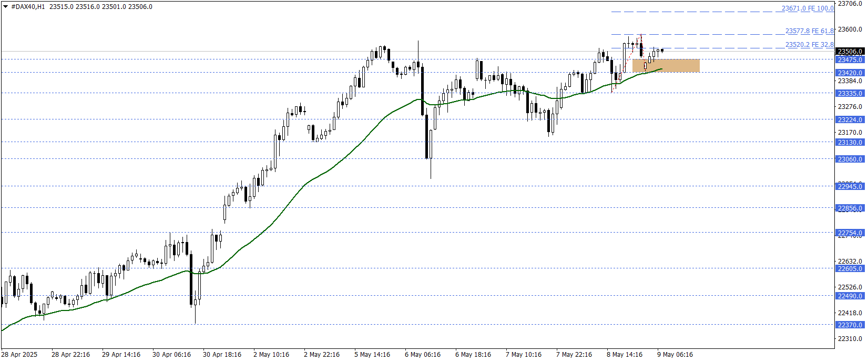Click the 30 Apr 18:16 time axis label
This screenshot has width=868, height=361.
click(x=222, y=355)
